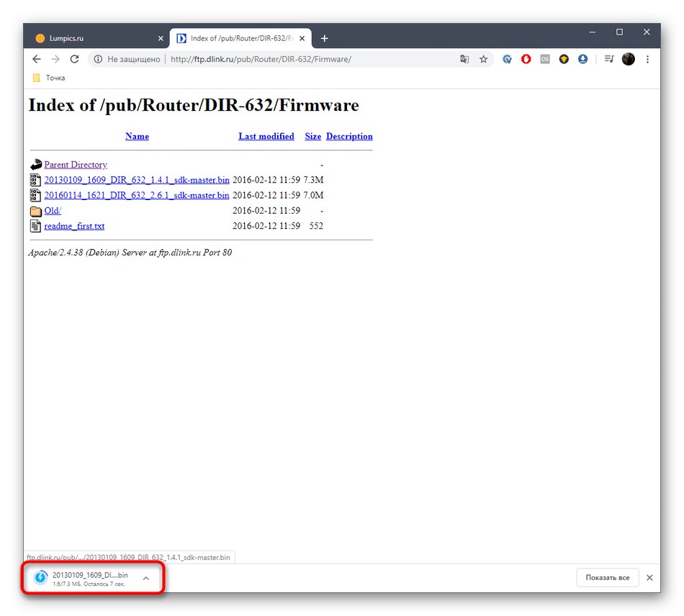Open the Parent Directory link
Screen dimensions: 684x616
(x=76, y=165)
